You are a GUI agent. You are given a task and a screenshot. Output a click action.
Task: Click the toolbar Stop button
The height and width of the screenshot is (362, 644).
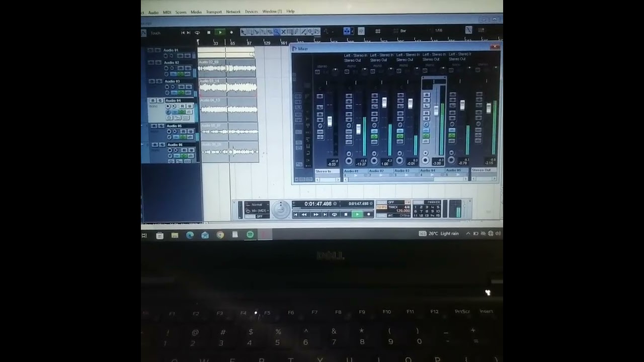click(x=209, y=32)
